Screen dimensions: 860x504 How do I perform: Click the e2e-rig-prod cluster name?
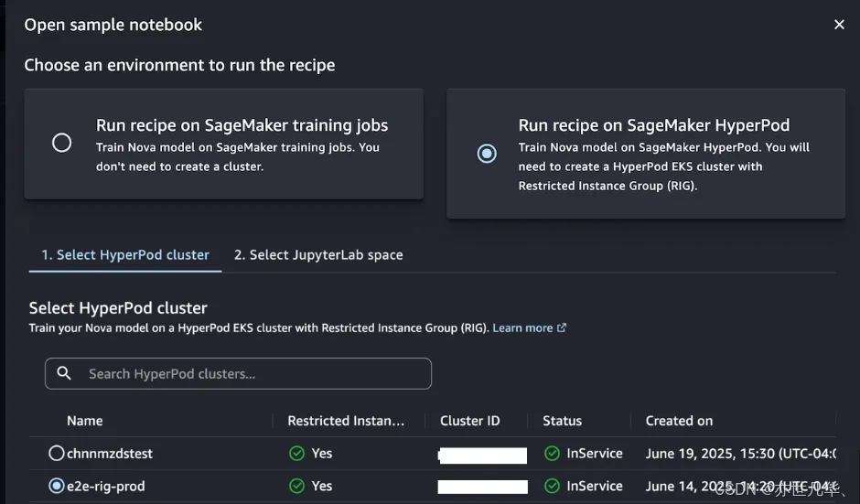(x=106, y=487)
